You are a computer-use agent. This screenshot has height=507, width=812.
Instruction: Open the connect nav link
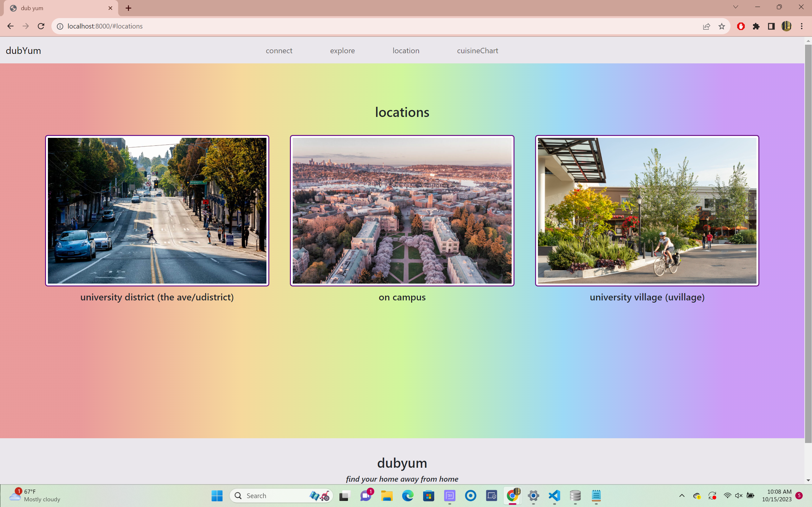pyautogui.click(x=279, y=51)
